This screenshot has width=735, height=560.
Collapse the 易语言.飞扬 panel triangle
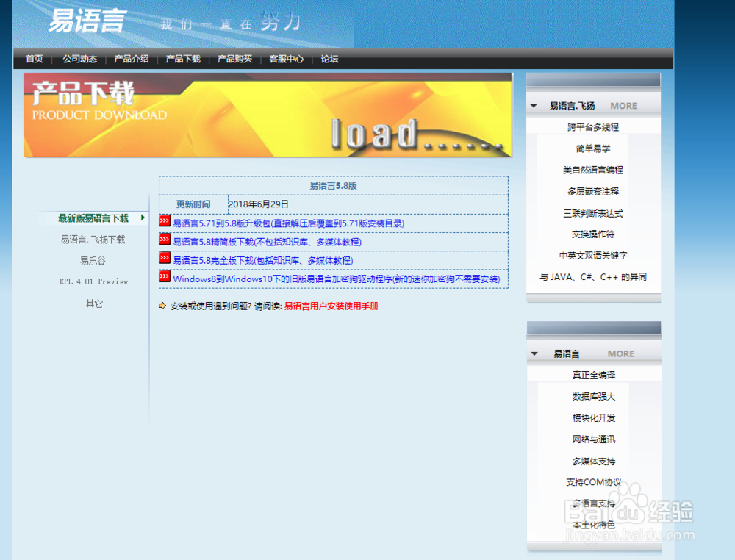point(534,105)
